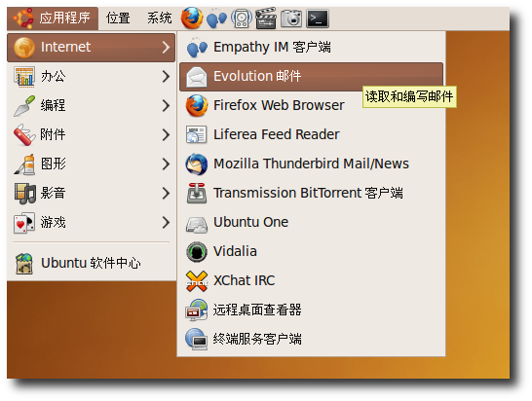Screen dimensions: 532x401
Task: Expand the 附件 submenu arrow
Action: (x=166, y=135)
